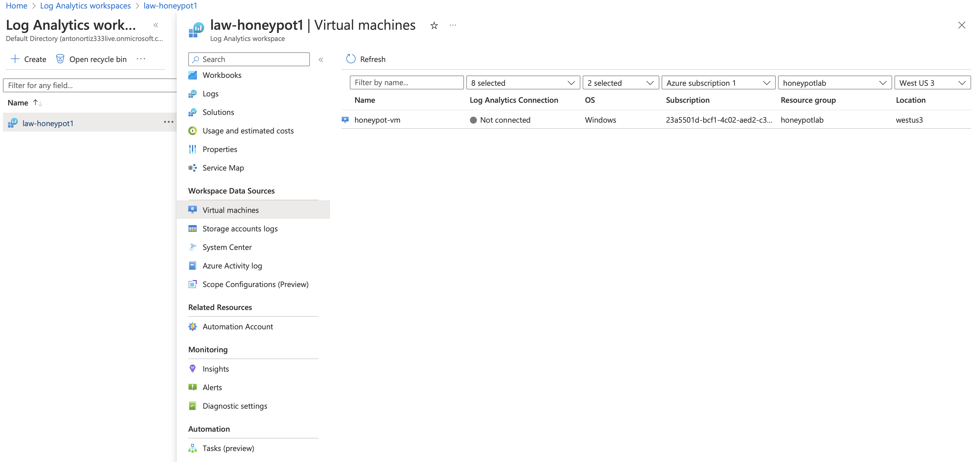The image size is (980, 462).
Task: Open the '8 selected' resource group dropdown
Action: [523, 83]
